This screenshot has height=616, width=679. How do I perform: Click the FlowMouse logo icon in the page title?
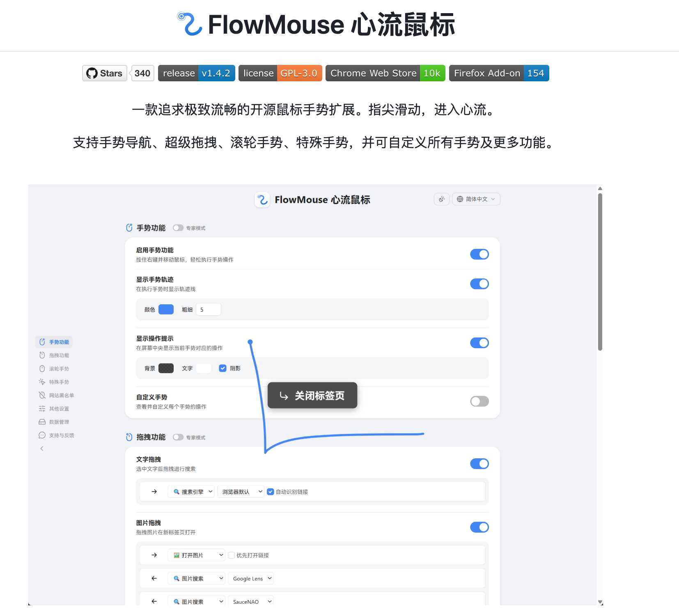[x=190, y=24]
